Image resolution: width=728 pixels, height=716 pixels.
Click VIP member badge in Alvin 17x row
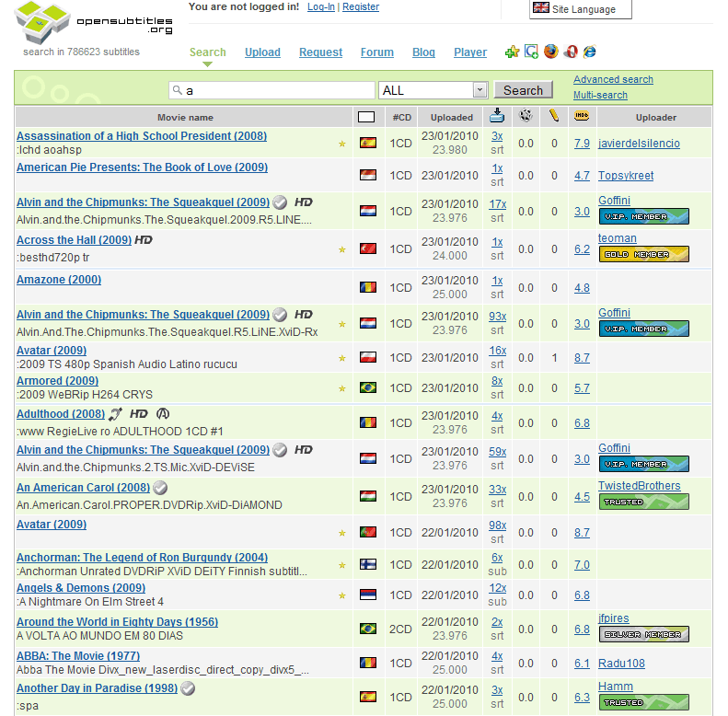point(644,216)
